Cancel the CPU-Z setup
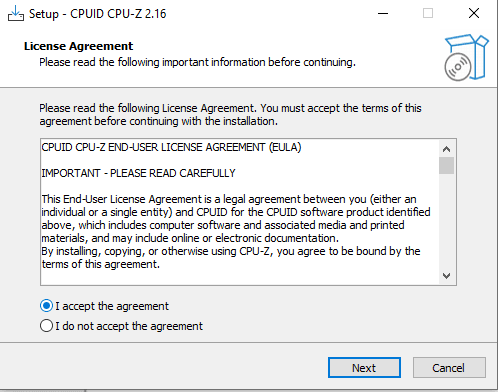The width and height of the screenshot is (498, 392). (x=449, y=368)
